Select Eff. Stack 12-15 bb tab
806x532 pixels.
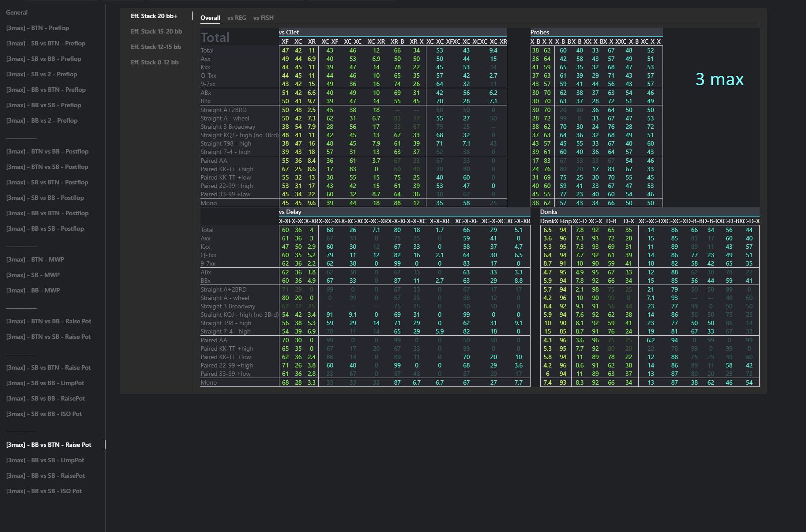click(156, 47)
